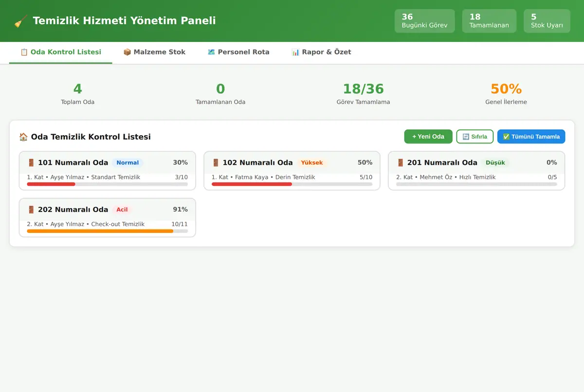Expand the 101 Numaralı Oda card
This screenshot has width=584, height=392.
(108, 162)
